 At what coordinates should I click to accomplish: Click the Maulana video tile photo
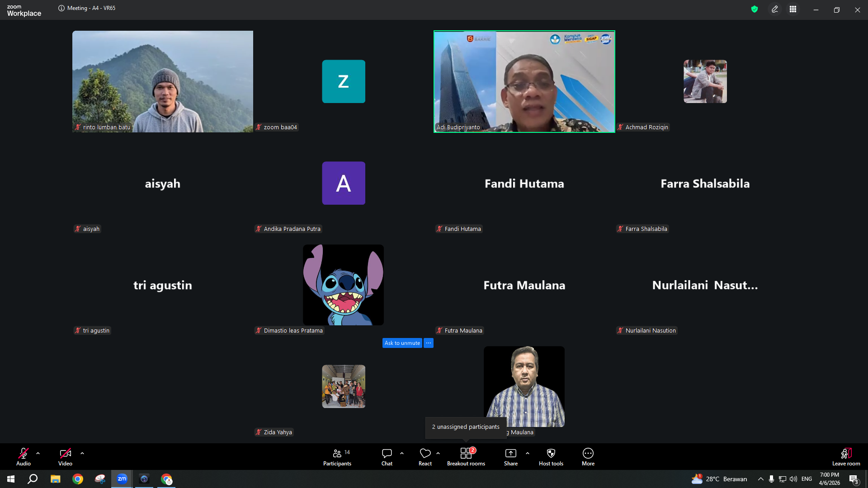(524, 386)
